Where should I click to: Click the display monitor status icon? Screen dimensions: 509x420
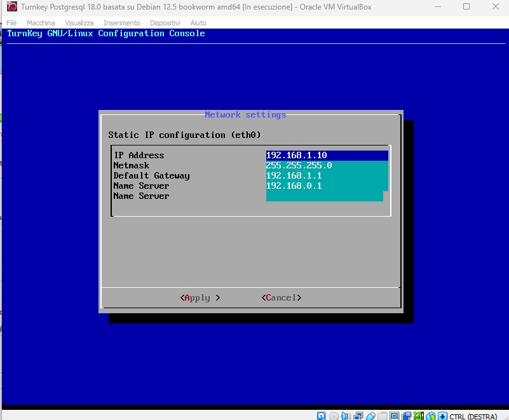coord(394,416)
